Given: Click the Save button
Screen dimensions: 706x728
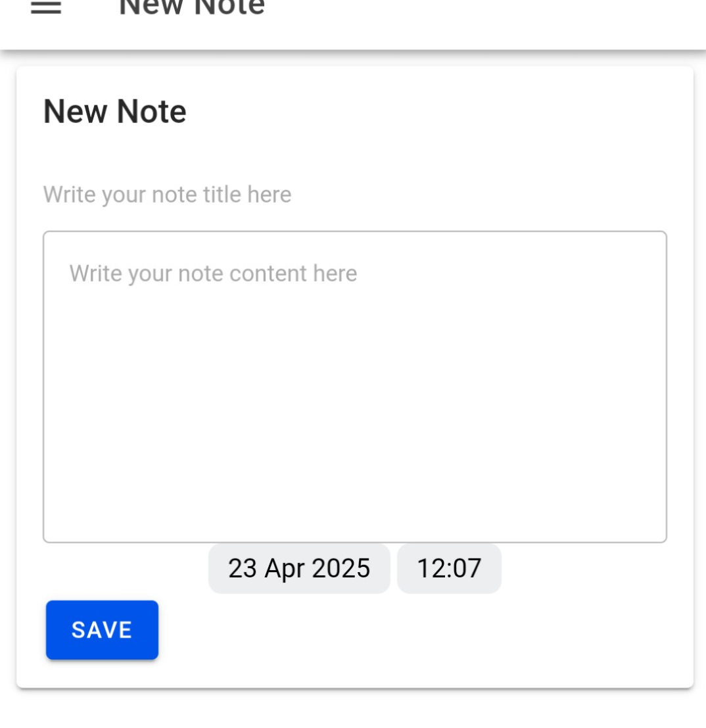Looking at the screenshot, I should coord(102,629).
